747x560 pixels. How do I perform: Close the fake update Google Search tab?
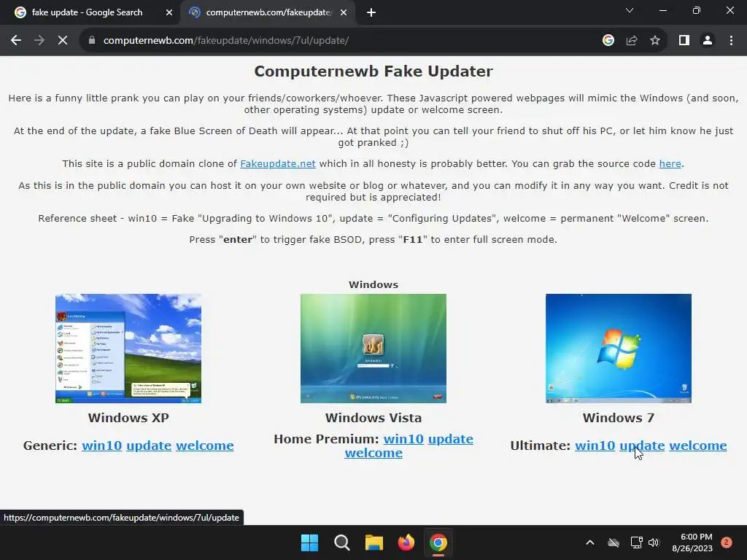point(169,13)
